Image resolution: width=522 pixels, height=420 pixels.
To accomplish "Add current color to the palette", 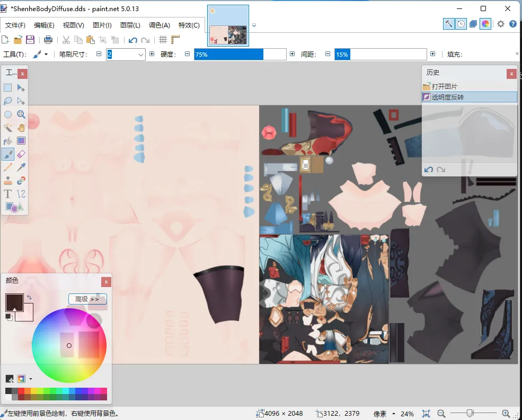I will (10, 379).
